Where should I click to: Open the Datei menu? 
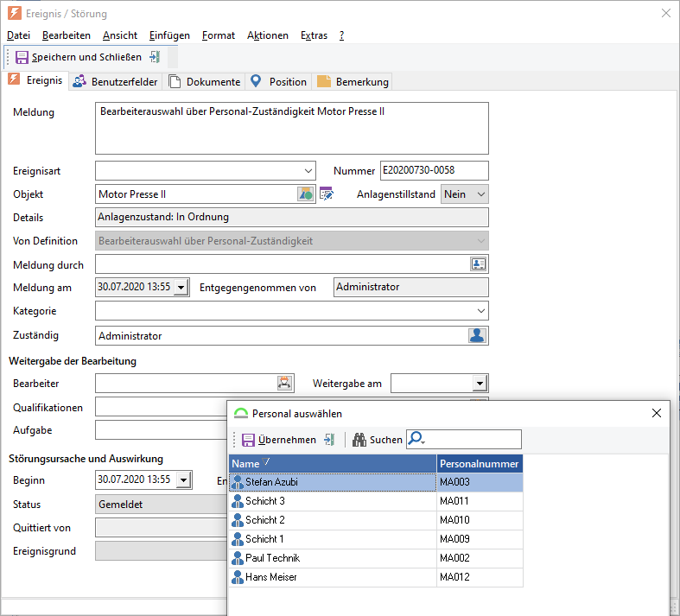click(19, 35)
